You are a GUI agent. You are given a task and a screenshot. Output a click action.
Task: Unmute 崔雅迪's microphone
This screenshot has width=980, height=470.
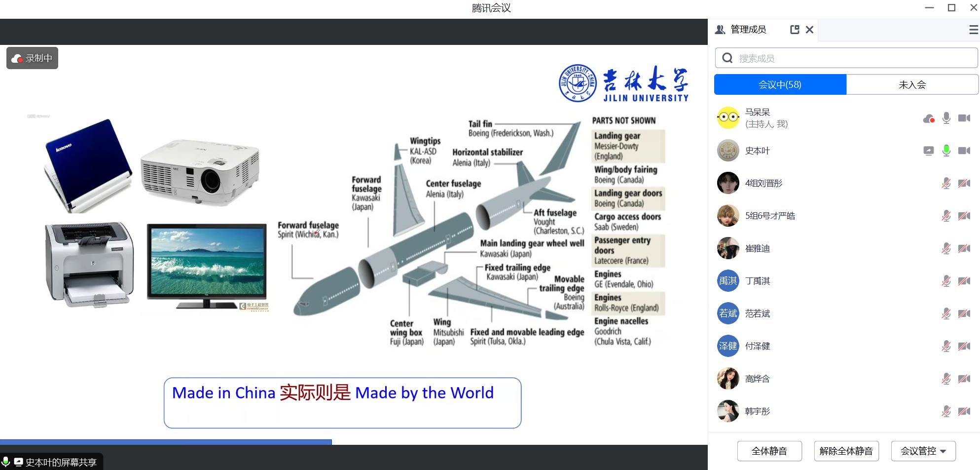point(946,248)
